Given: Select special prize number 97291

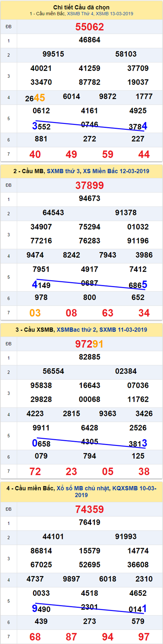Looking at the screenshot, I should click(x=89, y=344).
